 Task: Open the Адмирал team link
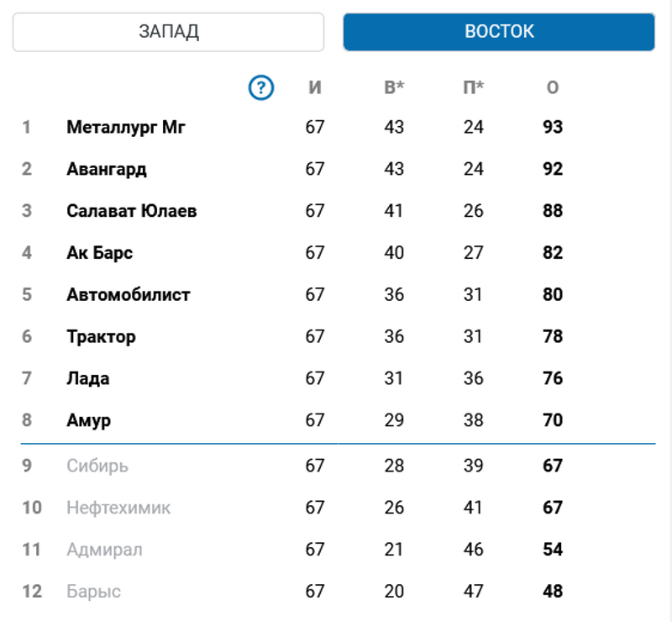[104, 550]
